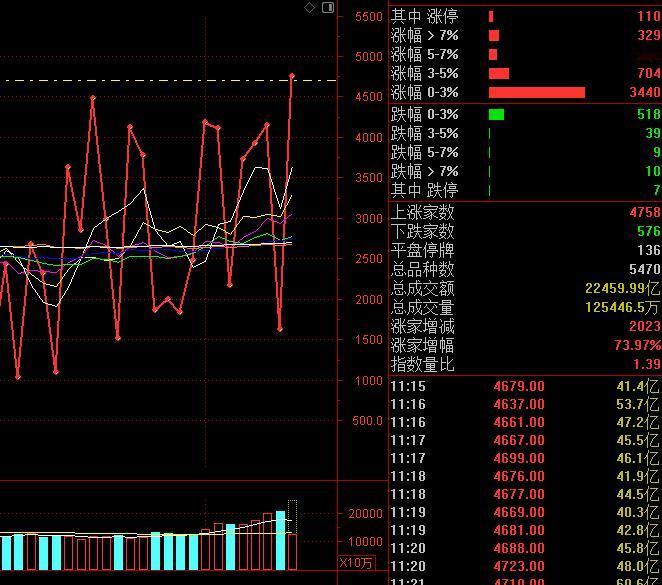662x585 pixels.
Task: Click the value 518 in the decliners list
Action: point(649,114)
